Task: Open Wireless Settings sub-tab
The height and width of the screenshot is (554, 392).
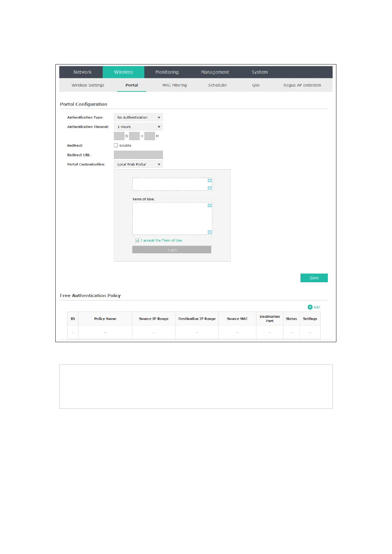Action: click(x=88, y=85)
